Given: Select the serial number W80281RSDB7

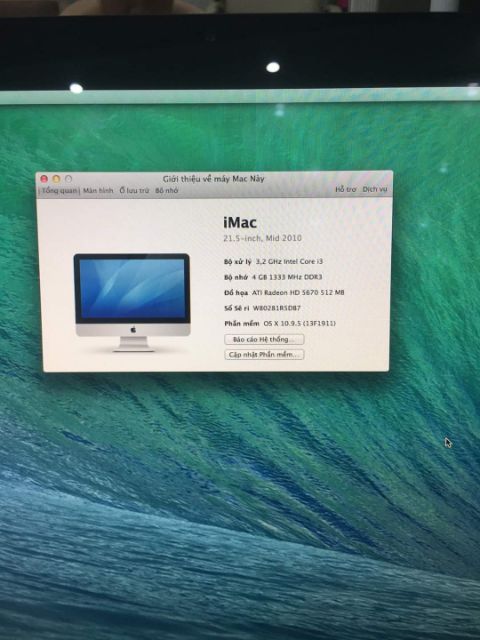Looking at the screenshot, I should [x=277, y=308].
